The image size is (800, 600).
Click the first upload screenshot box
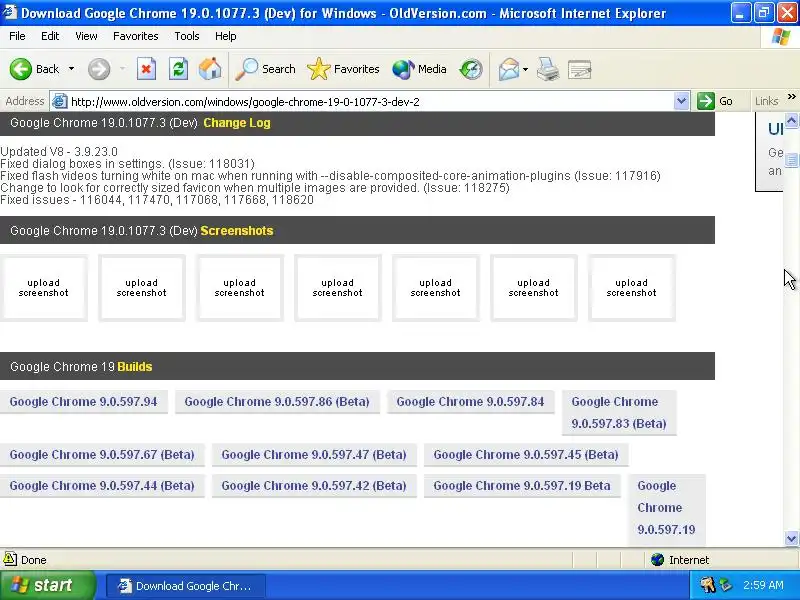pyautogui.click(x=43, y=288)
